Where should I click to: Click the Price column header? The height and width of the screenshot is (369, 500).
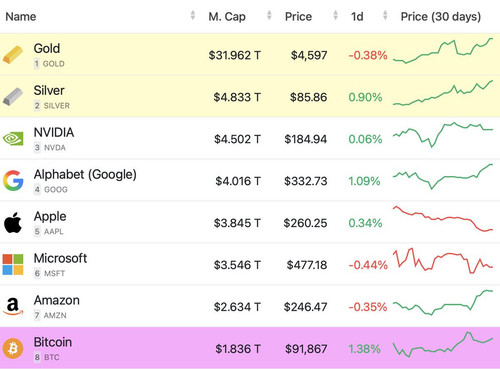point(298,16)
